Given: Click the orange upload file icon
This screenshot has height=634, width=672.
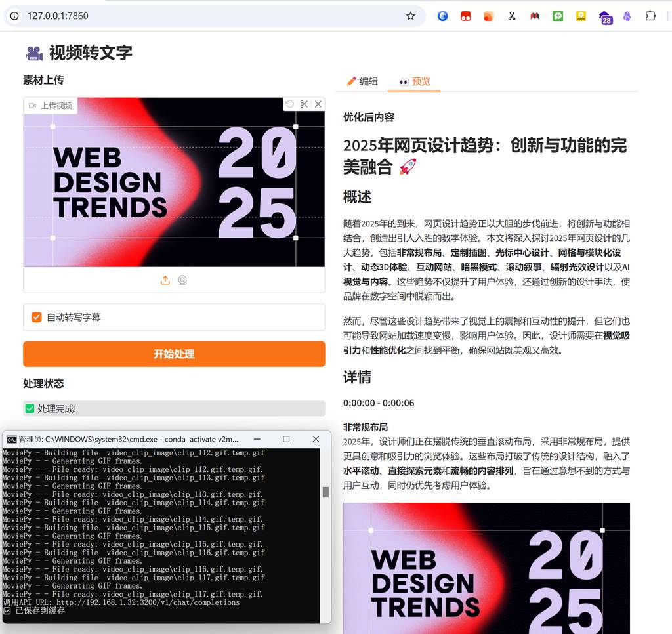Looking at the screenshot, I should click(165, 280).
